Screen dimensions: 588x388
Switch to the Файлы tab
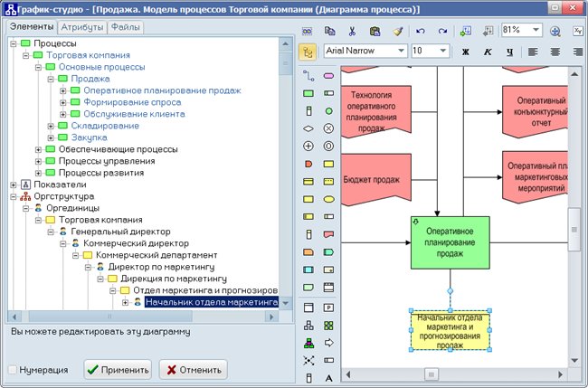click(126, 27)
